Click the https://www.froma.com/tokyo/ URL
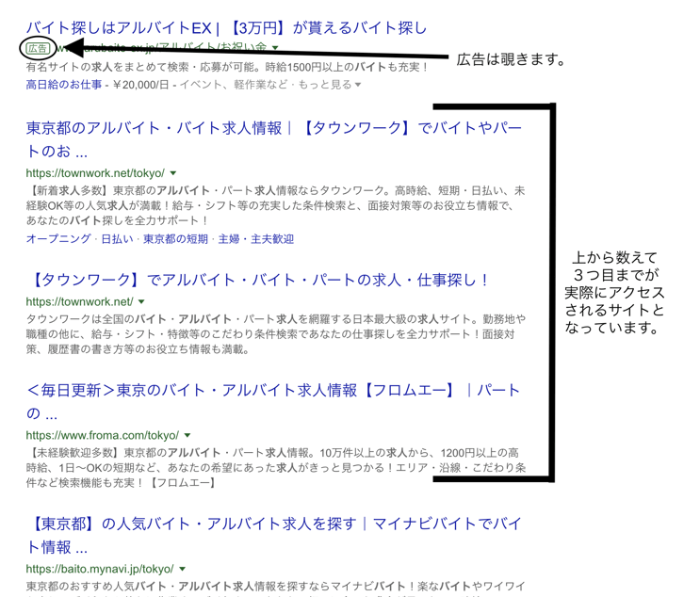The height and width of the screenshot is (597, 700). [x=103, y=435]
